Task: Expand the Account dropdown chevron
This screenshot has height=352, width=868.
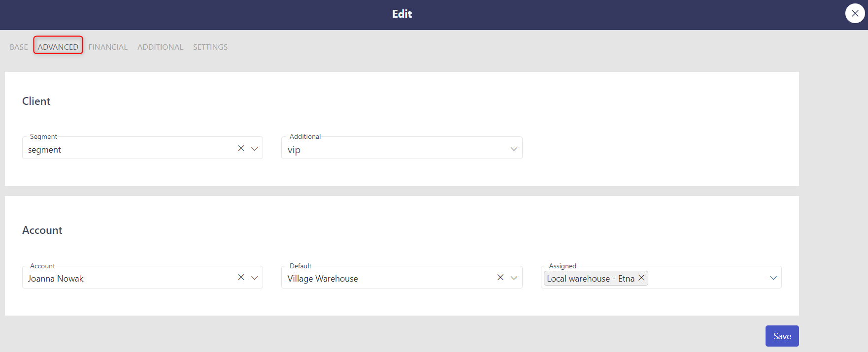Action: [x=255, y=278]
